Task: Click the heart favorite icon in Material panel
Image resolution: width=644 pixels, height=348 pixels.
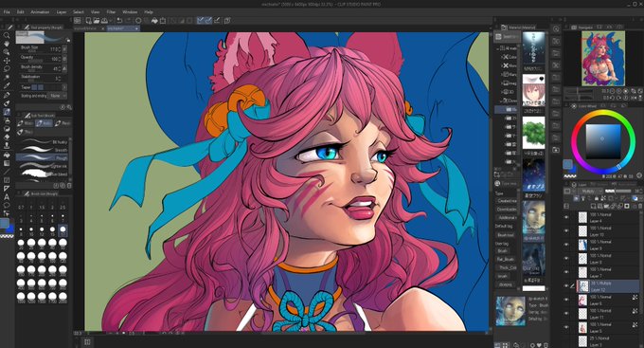Action: 539,345
